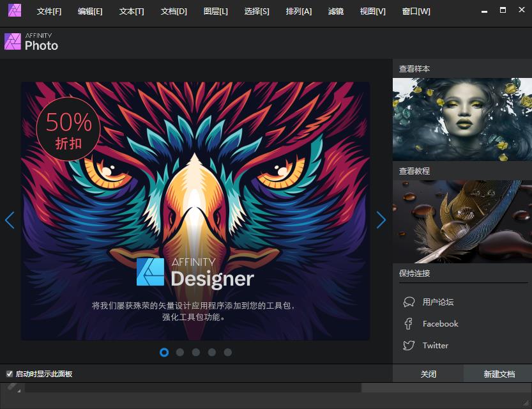Select the second carousel indicator dot

[180, 352]
